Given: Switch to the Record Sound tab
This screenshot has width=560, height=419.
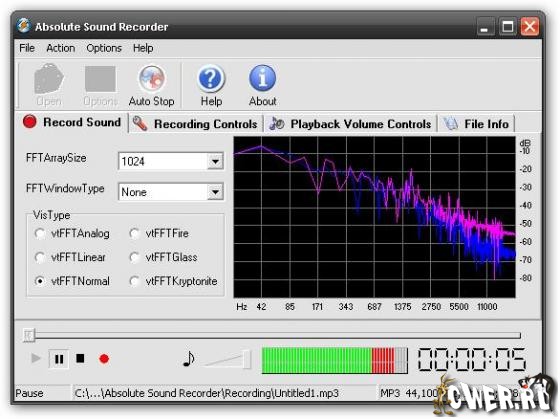Looking at the screenshot, I should pyautogui.click(x=72, y=122).
